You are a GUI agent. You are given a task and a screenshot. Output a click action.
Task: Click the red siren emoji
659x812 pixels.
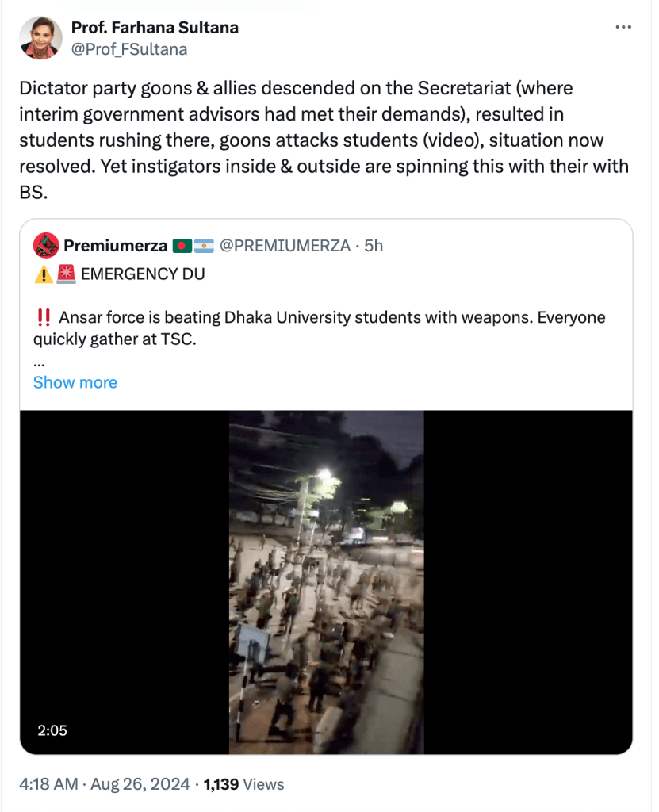(66, 274)
